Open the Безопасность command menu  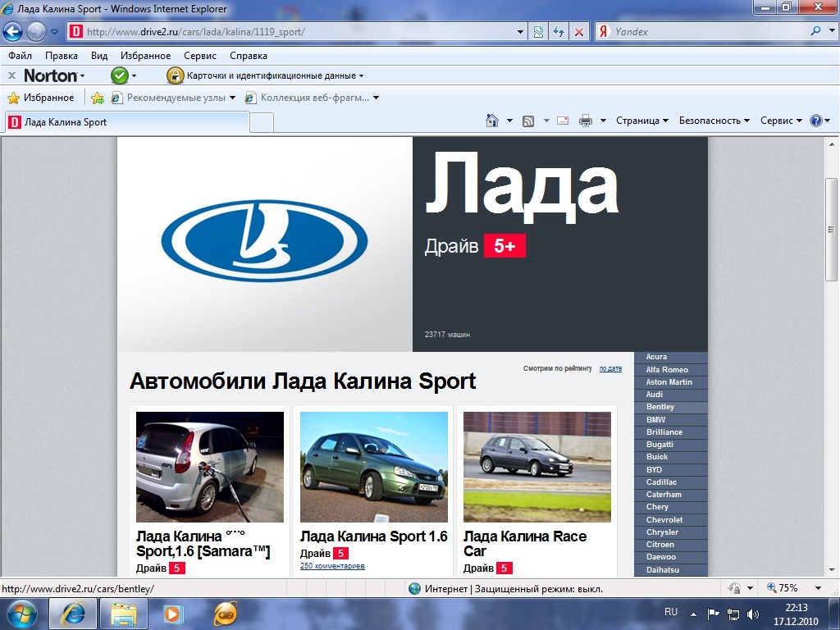(x=714, y=121)
